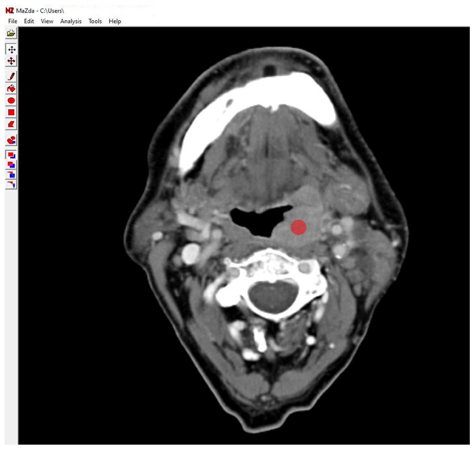This screenshot has height=451, width=476.
Task: Toggle the red-over-blue ROI overlay mode
Action: 11,155
